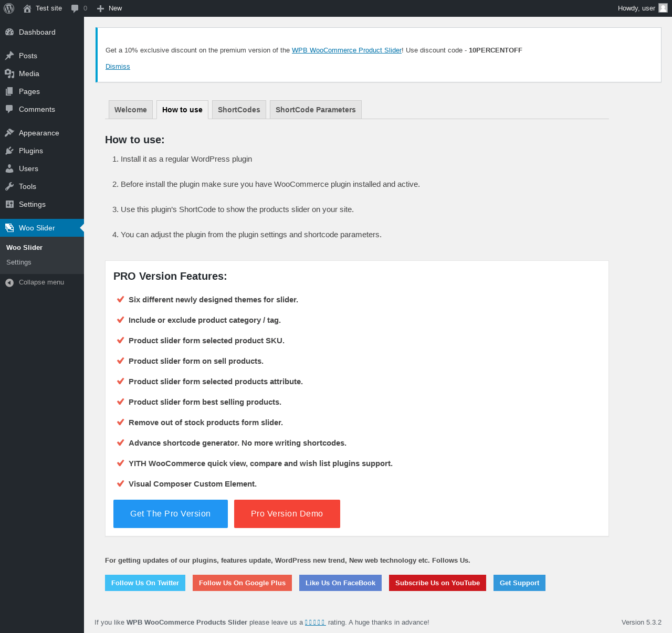Click Pro Version Demo button
Screen dimensions: 672x633
click(287, 514)
